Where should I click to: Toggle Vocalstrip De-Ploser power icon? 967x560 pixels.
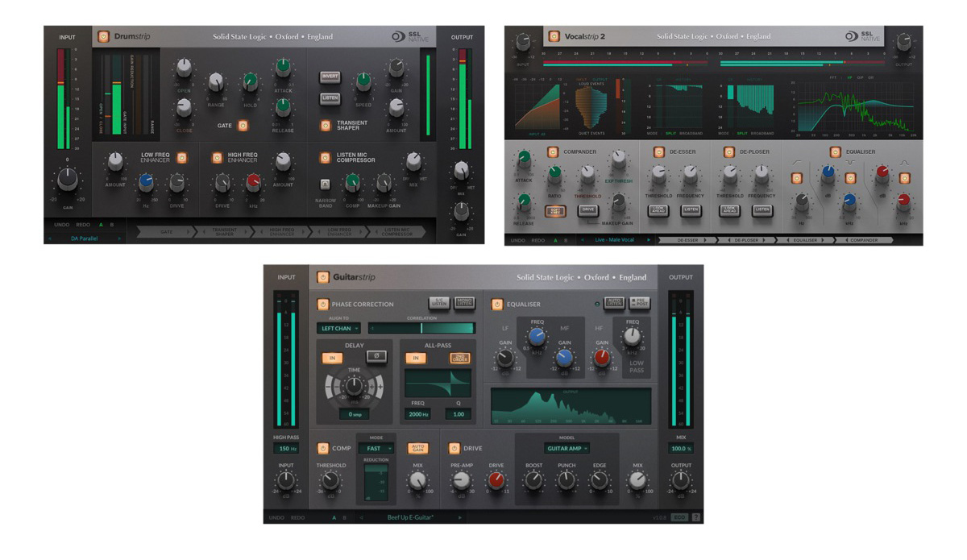tap(728, 151)
